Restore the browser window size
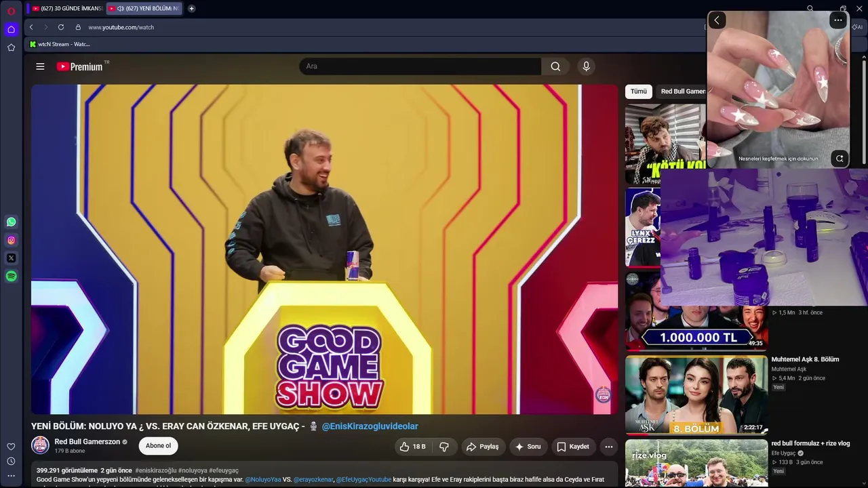Viewport: 868px width, 488px height. coord(843,9)
